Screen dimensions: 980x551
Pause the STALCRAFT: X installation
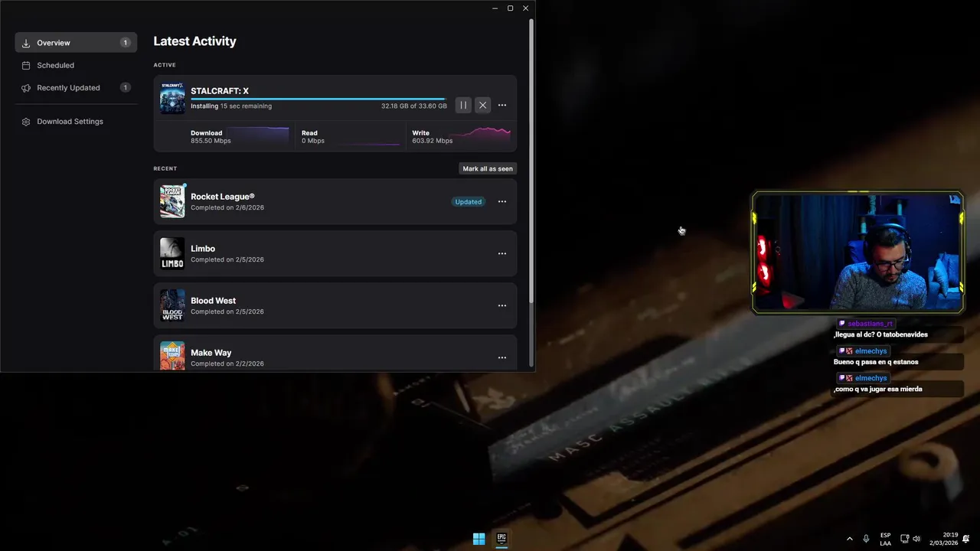pyautogui.click(x=463, y=106)
